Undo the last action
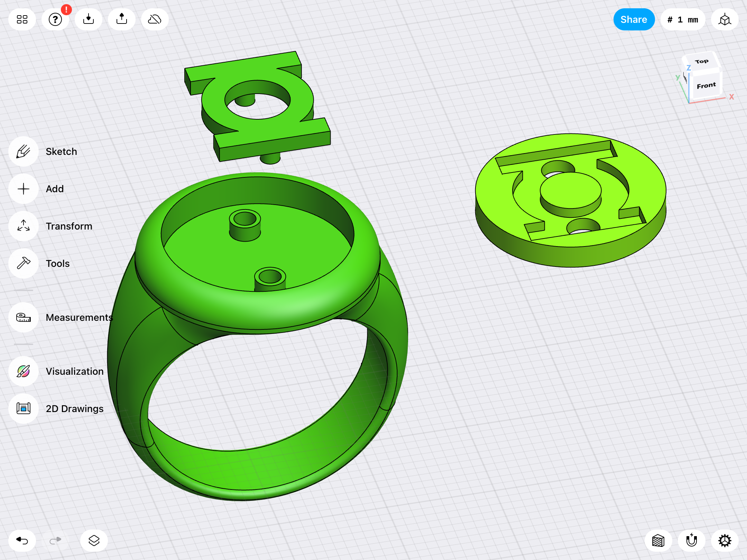 [x=22, y=541]
